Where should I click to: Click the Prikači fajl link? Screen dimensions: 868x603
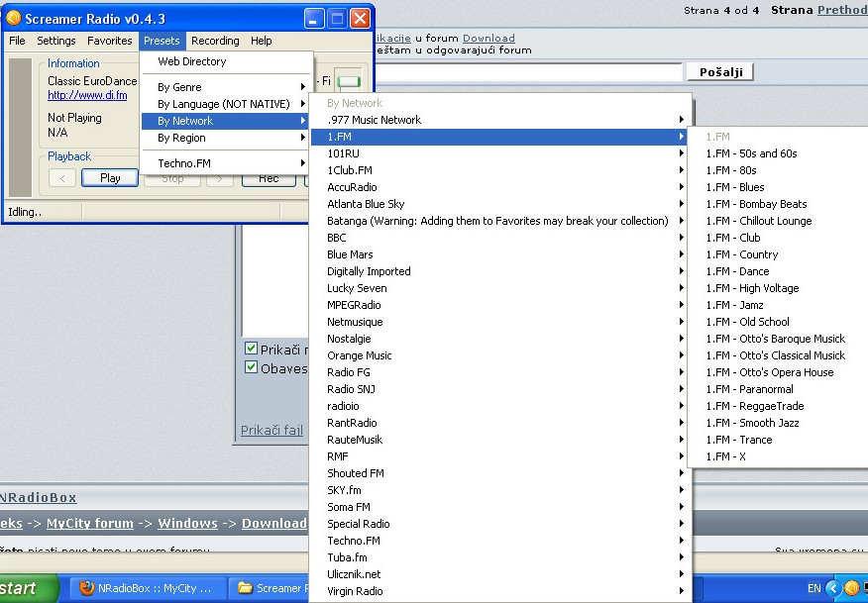271,430
